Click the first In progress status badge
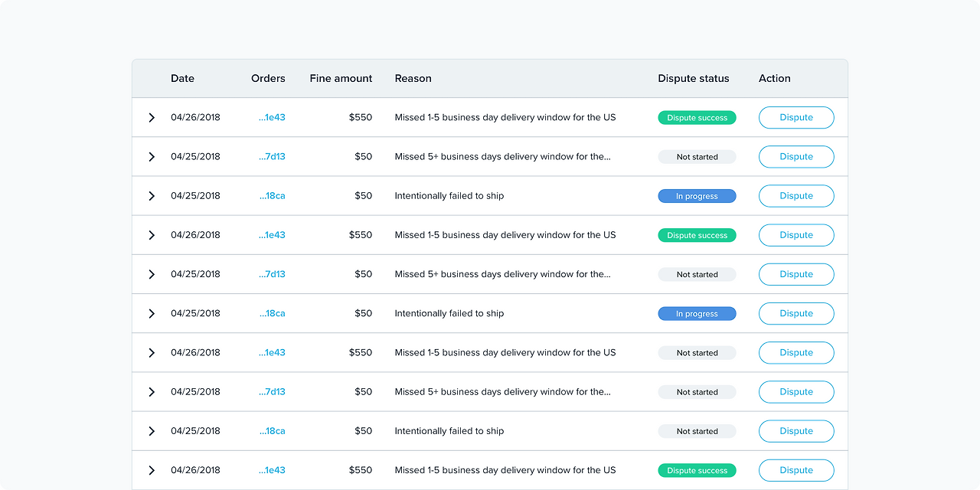Viewport: 980px width, 490px height. [697, 196]
